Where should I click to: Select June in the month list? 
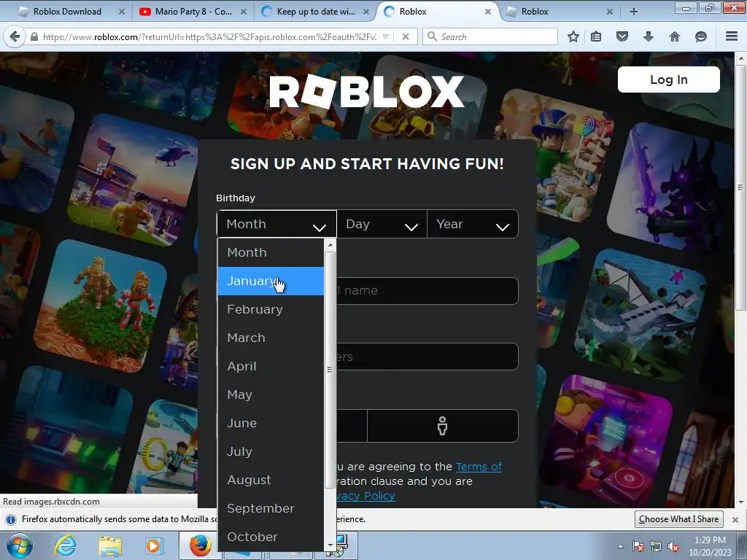[x=271, y=424]
